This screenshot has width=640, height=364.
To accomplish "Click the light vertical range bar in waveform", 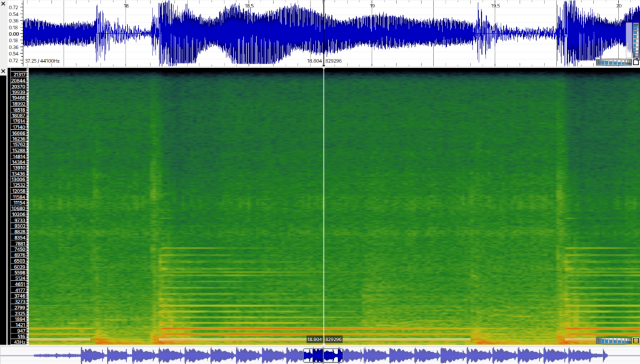I will [629, 41].
